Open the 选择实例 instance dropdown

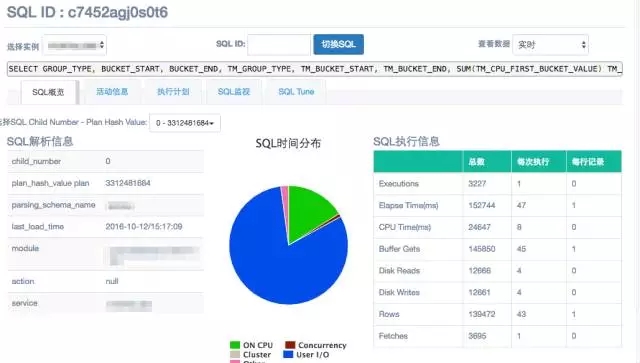tap(74, 45)
